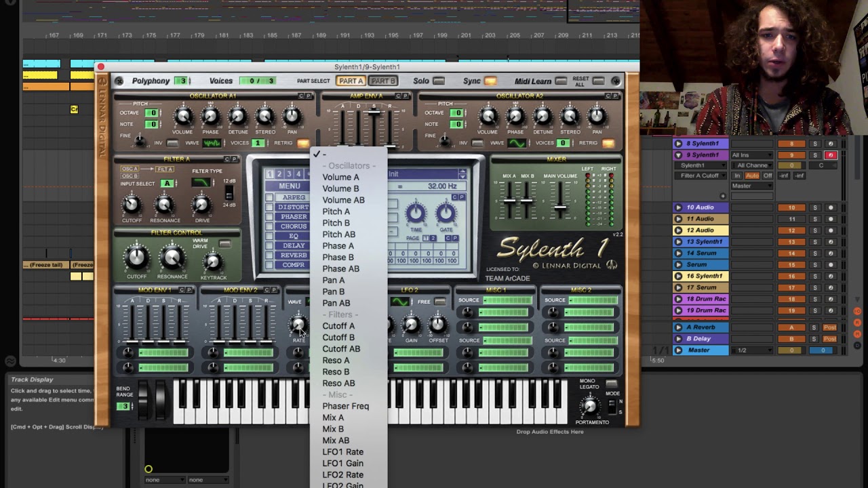Adjust Mix A slider
868x488 pixels.
(510, 201)
